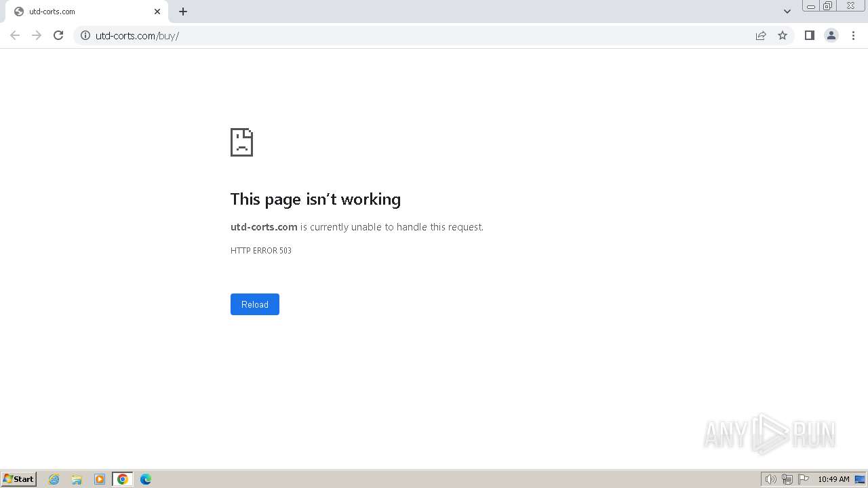The image size is (868, 488).
Task: Click the network tray icon
Action: tap(787, 479)
